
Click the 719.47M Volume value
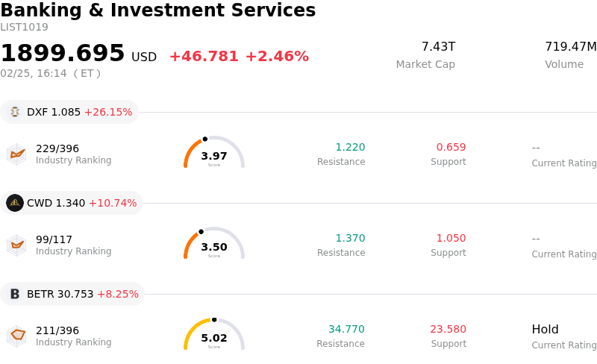point(570,47)
